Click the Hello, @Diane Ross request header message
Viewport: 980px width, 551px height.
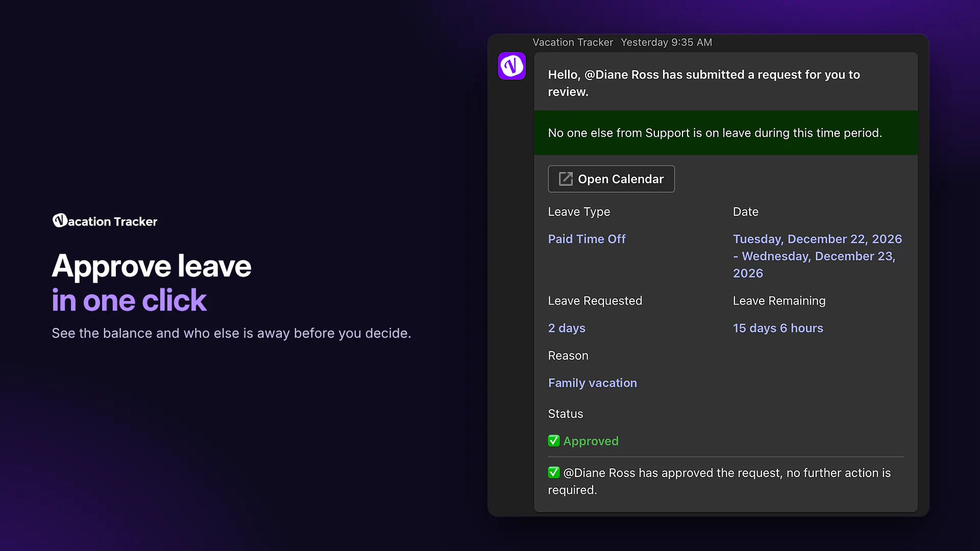pos(704,83)
